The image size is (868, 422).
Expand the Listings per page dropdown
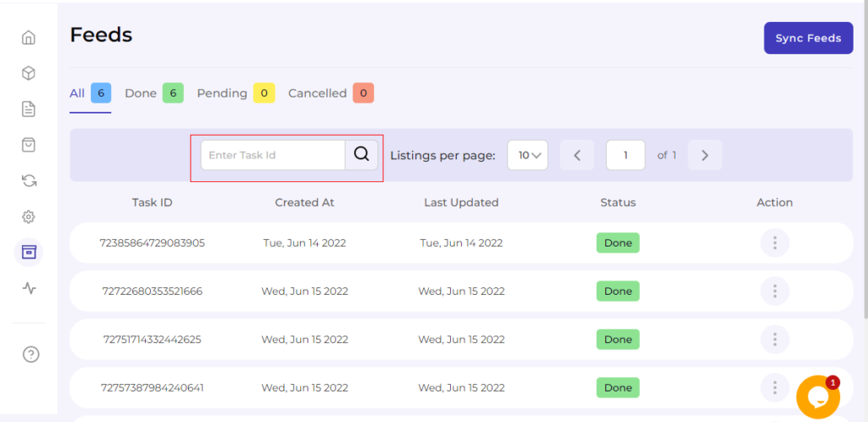pos(527,155)
